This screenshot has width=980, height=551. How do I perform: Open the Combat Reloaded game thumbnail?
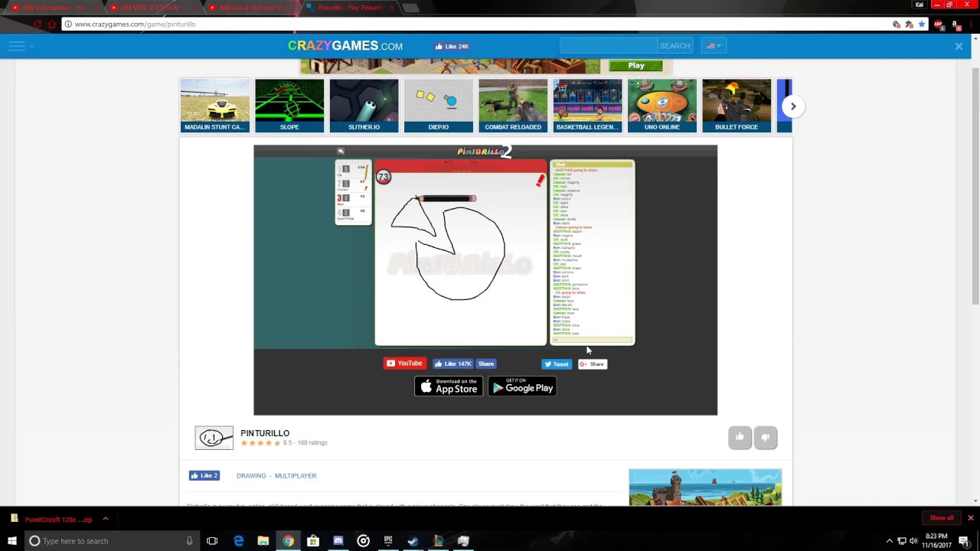click(x=513, y=106)
